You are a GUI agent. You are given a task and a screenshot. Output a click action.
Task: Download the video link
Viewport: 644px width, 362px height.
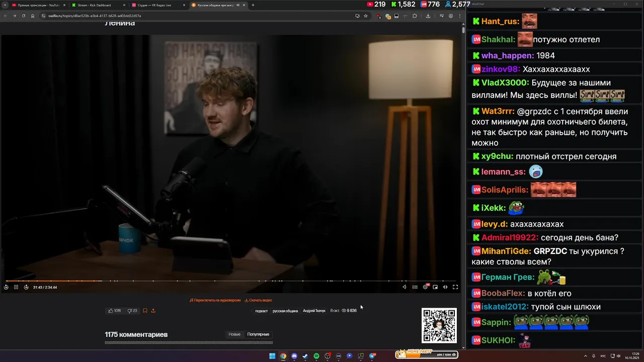point(258,300)
